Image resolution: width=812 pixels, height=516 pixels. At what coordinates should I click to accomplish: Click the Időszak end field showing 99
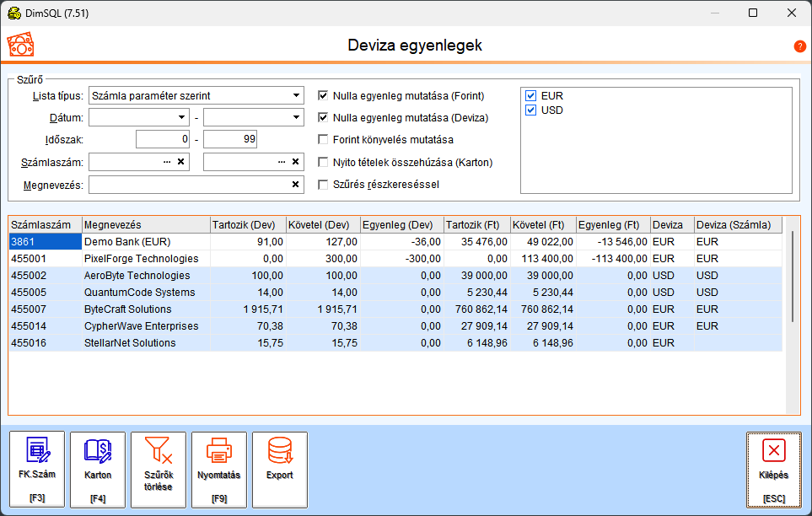tap(230, 139)
